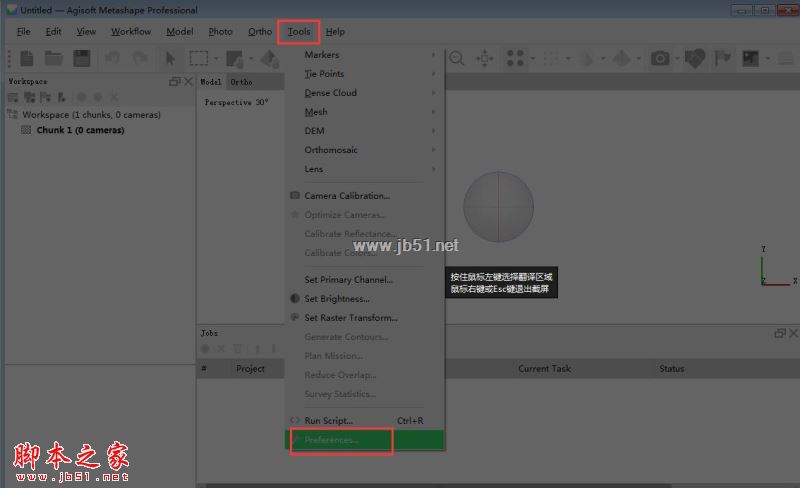Click Add Chunk icon in Workspace pane

click(x=13, y=97)
